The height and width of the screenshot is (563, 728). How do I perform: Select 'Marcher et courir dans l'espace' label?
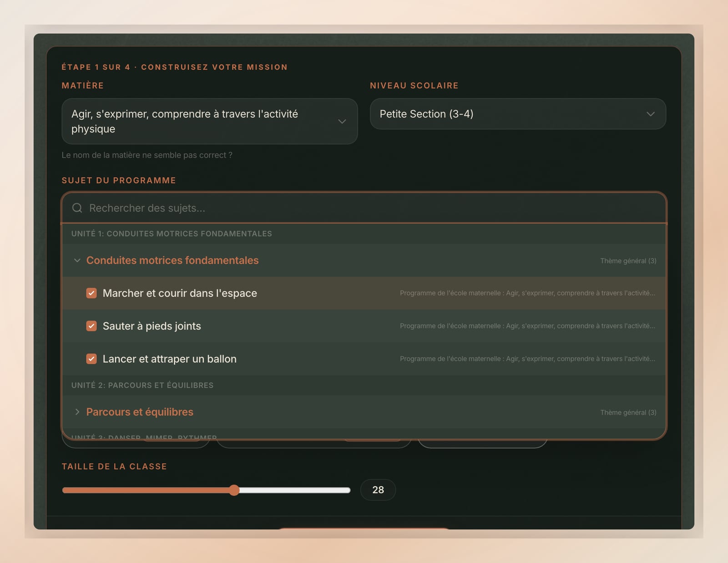coord(180,293)
